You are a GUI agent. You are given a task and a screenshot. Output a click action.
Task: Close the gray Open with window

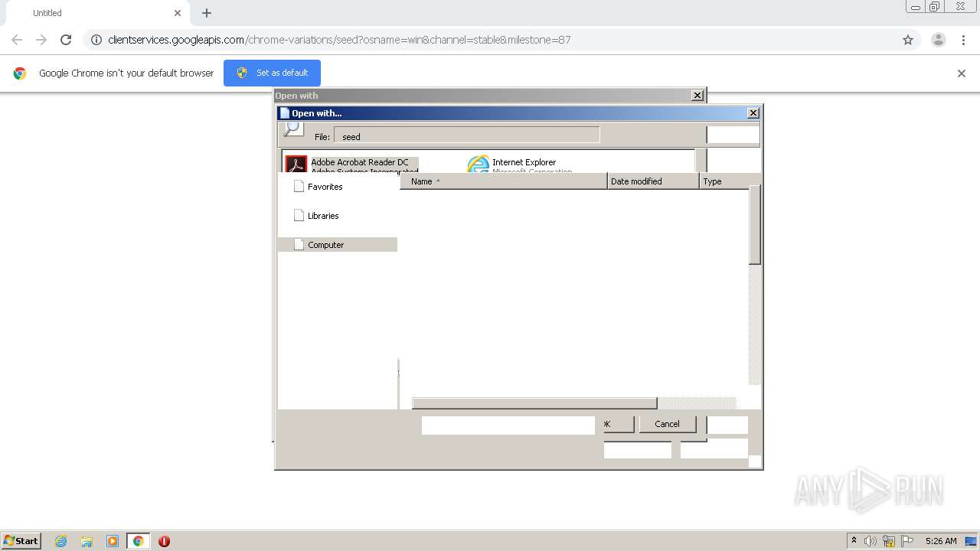(697, 96)
